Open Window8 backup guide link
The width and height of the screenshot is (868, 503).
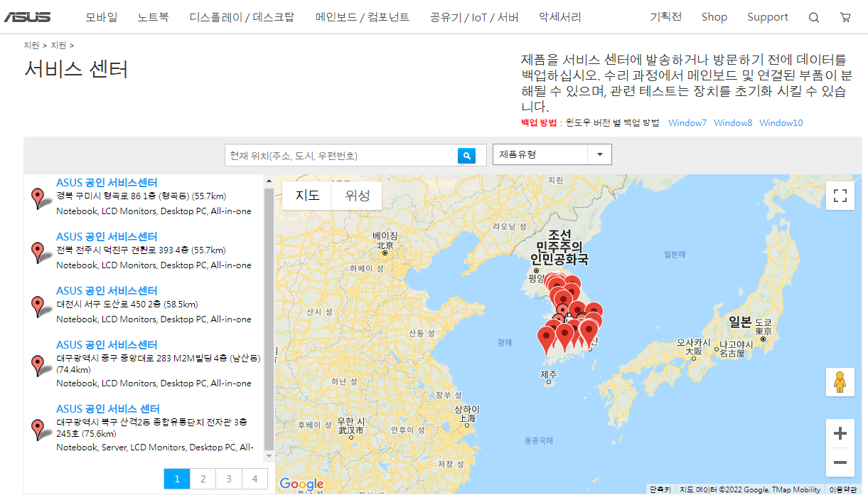pos(733,123)
